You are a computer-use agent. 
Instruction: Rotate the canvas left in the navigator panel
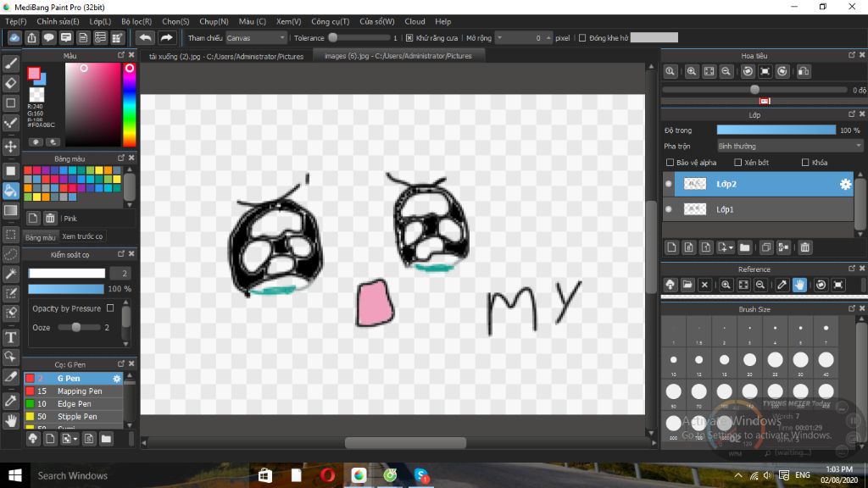748,71
